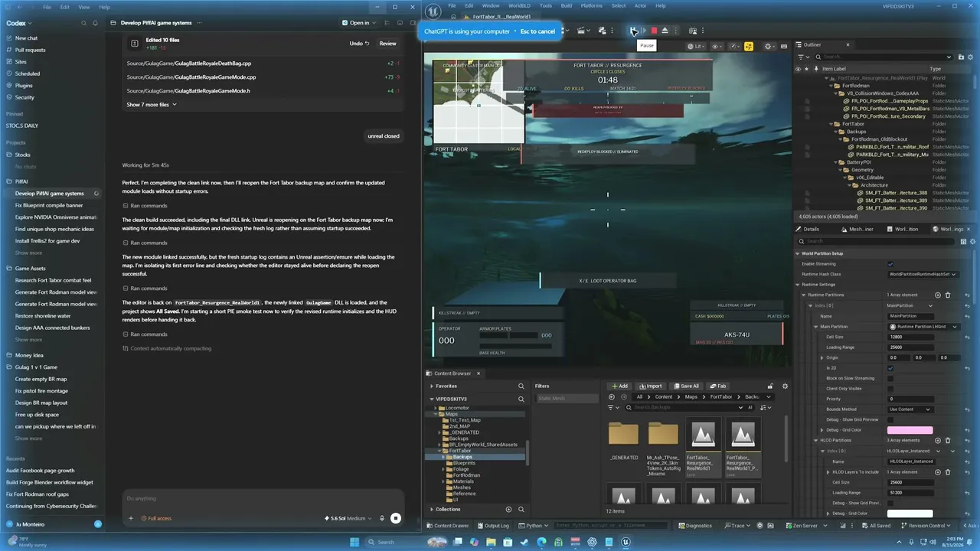Screen dimensions: 980x551
Task: Open Content Browser settings gear
Action: [785, 386]
